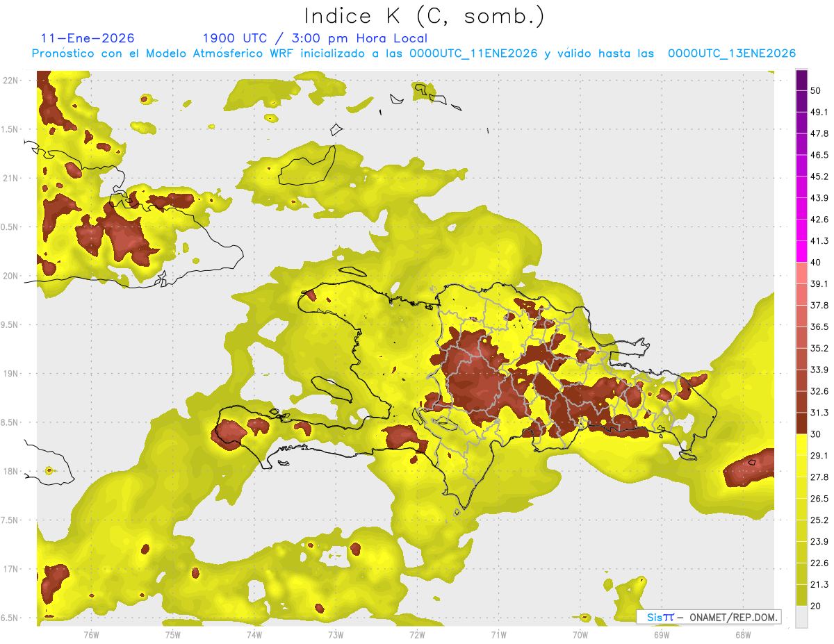Click the 76W longitude axis label
Image resolution: width=834 pixels, height=644 pixels.
91,634
